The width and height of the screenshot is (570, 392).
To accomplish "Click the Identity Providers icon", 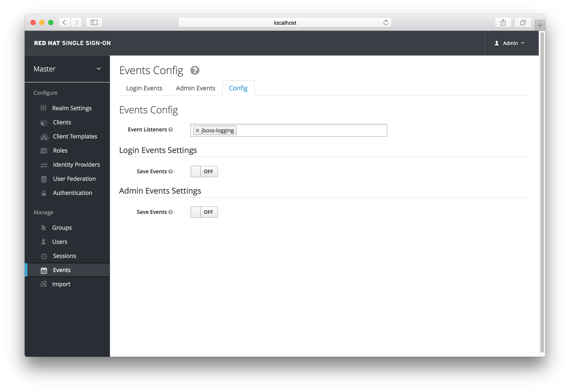I will (x=44, y=164).
